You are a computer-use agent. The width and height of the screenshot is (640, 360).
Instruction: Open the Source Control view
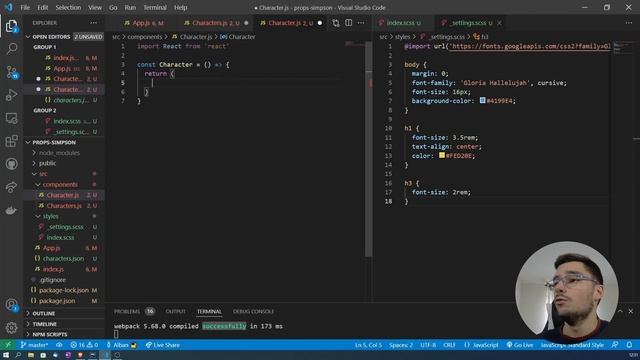(11, 72)
